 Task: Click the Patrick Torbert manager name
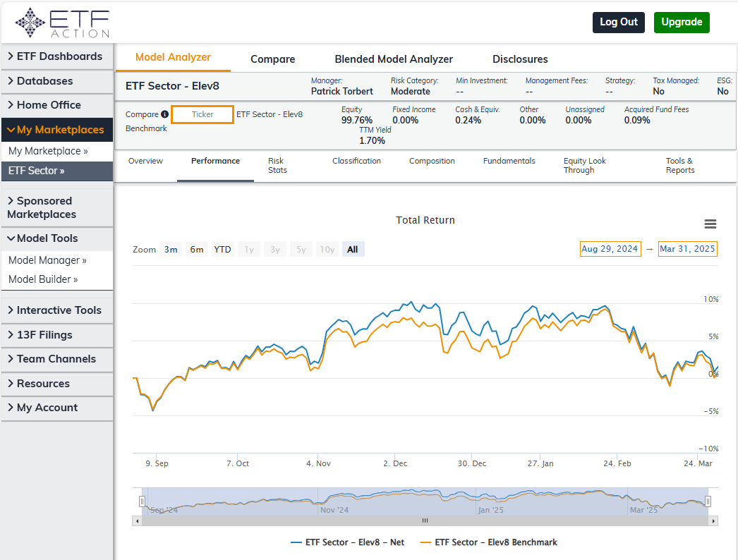[x=341, y=91]
